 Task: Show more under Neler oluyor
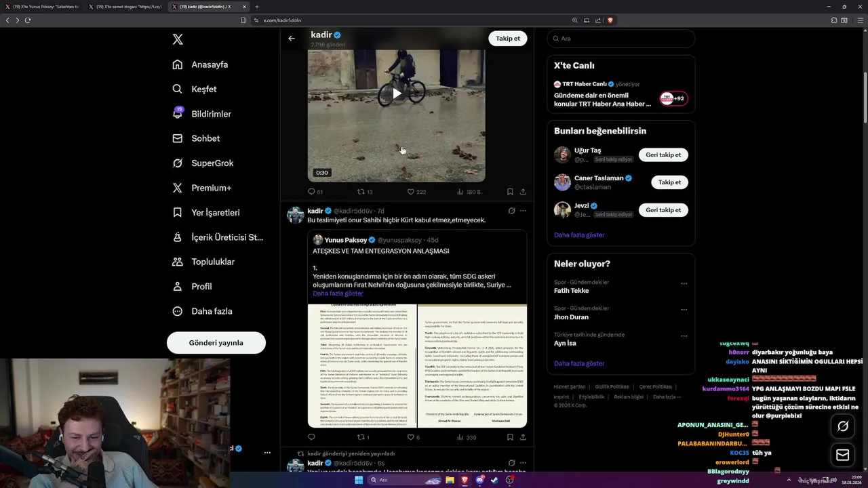tap(579, 363)
